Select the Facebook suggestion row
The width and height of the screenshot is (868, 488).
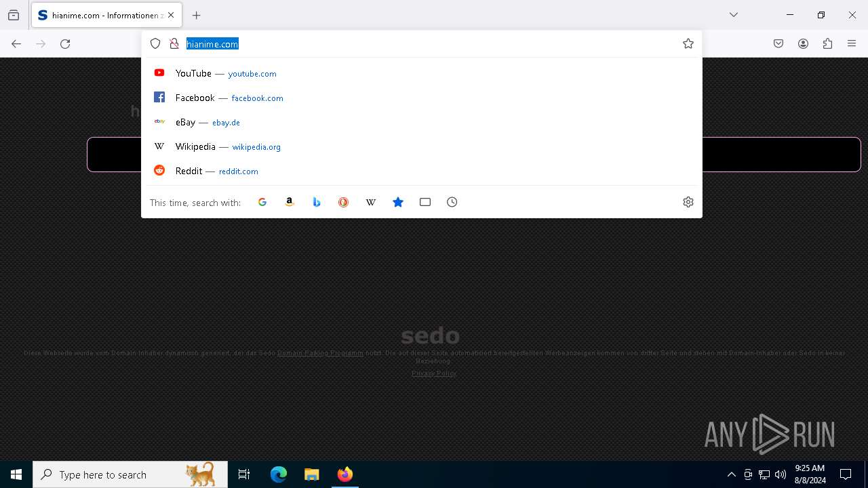(x=422, y=98)
